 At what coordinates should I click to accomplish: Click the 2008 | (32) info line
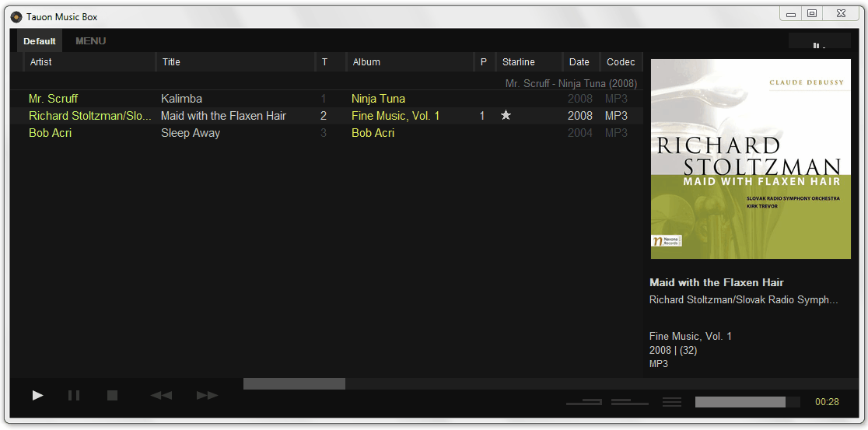673,351
